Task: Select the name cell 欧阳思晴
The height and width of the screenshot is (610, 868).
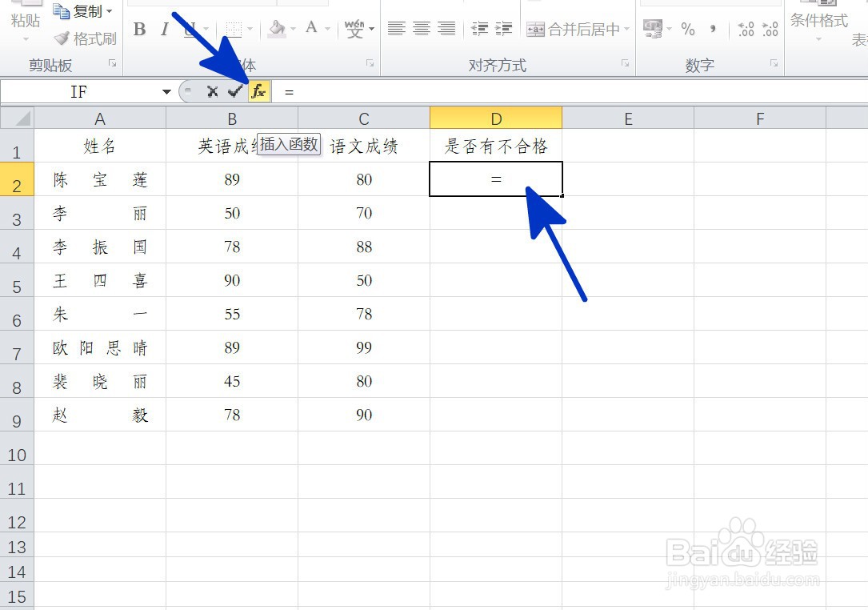Action: click(100, 348)
